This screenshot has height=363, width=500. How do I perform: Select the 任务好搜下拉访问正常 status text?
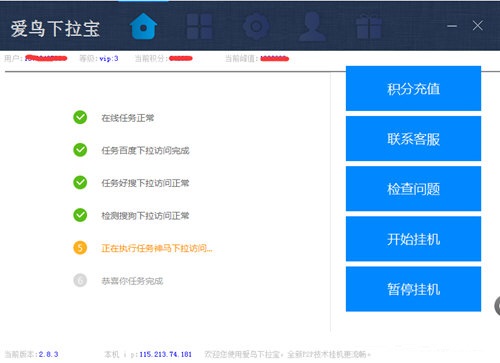pos(145,183)
